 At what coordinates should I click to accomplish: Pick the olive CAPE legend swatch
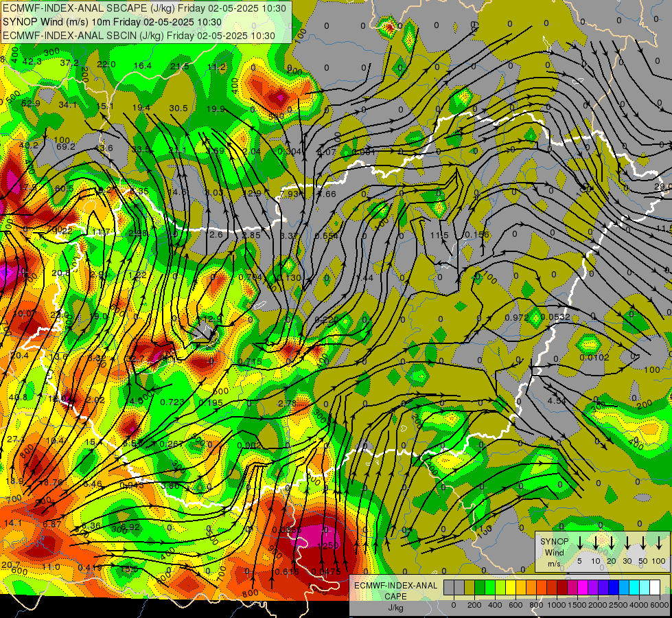[x=470, y=587]
